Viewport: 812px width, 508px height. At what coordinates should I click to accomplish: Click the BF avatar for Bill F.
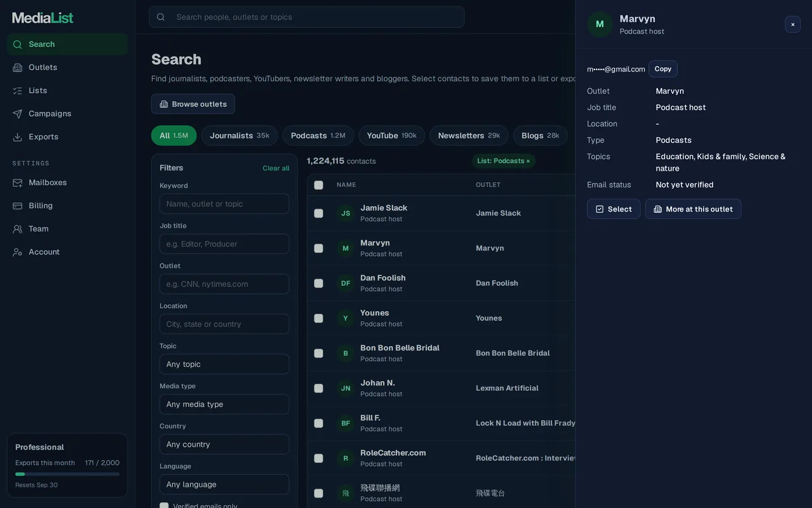point(346,423)
